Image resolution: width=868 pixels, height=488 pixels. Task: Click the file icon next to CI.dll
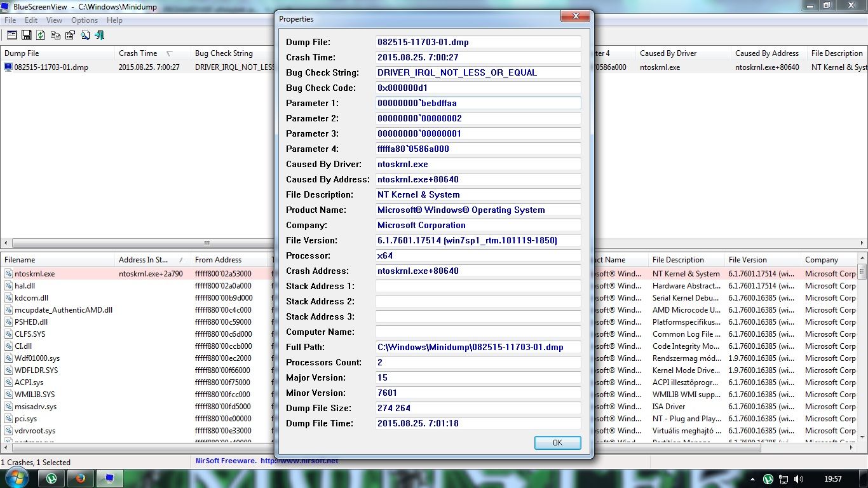coord(8,346)
